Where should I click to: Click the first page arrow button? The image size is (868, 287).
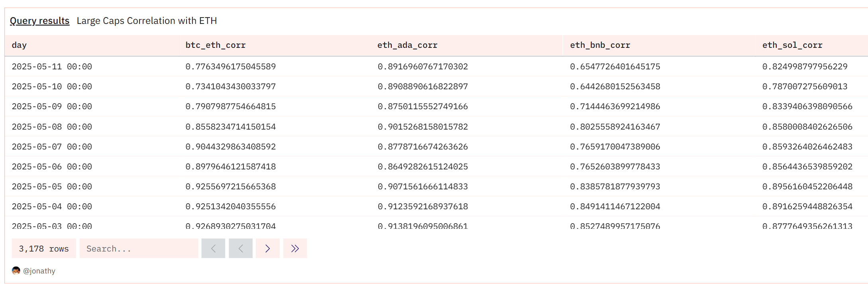[213, 248]
